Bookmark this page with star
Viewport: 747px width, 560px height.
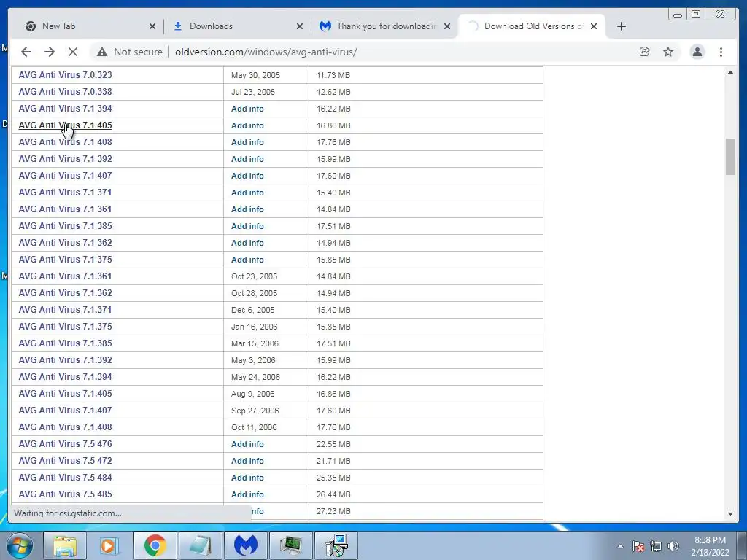pyautogui.click(x=668, y=52)
